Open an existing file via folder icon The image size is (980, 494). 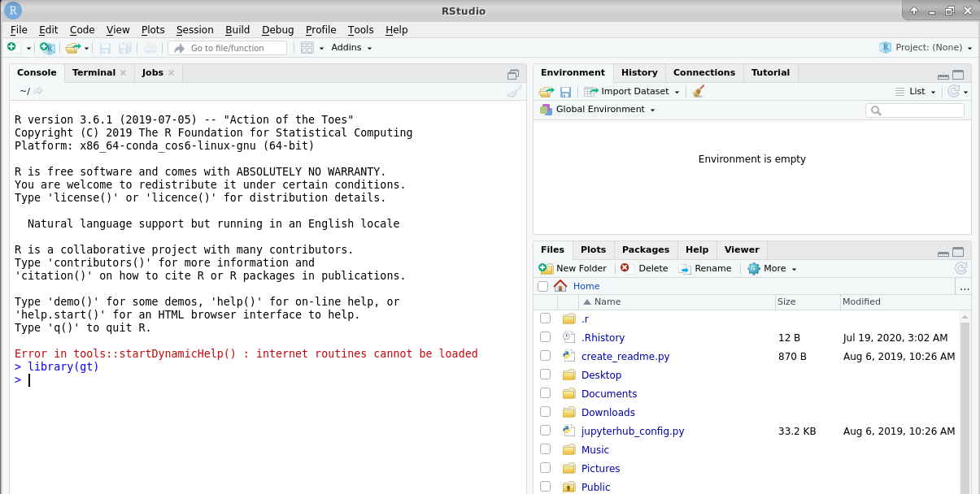(72, 47)
